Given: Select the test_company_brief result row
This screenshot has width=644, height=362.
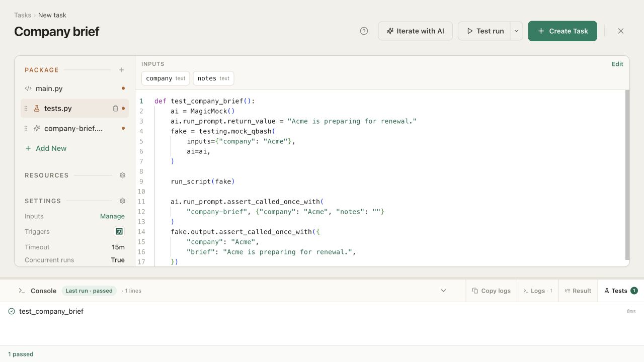Looking at the screenshot, I should pos(322,311).
